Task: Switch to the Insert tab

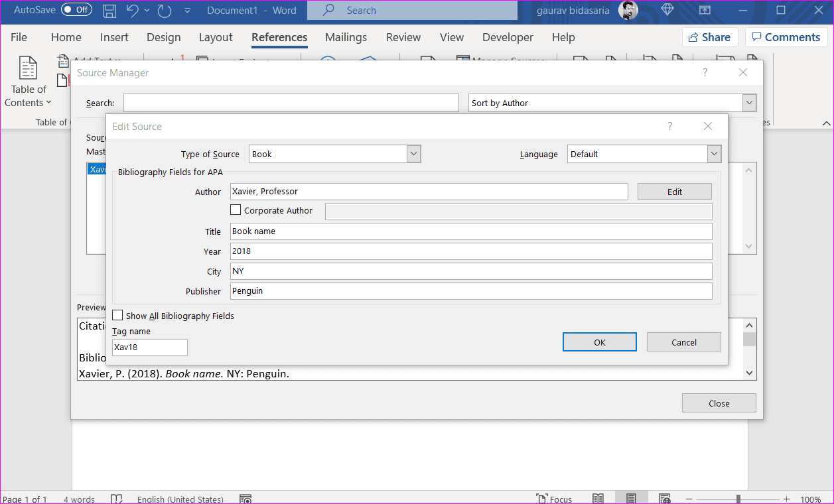Action: (114, 37)
